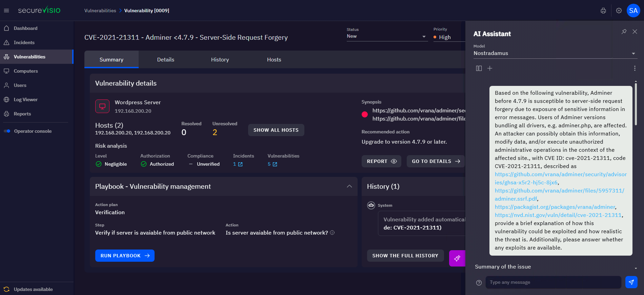This screenshot has height=295, width=644.
Task: Open the AI Assistant three-dot options menu
Action: click(635, 68)
